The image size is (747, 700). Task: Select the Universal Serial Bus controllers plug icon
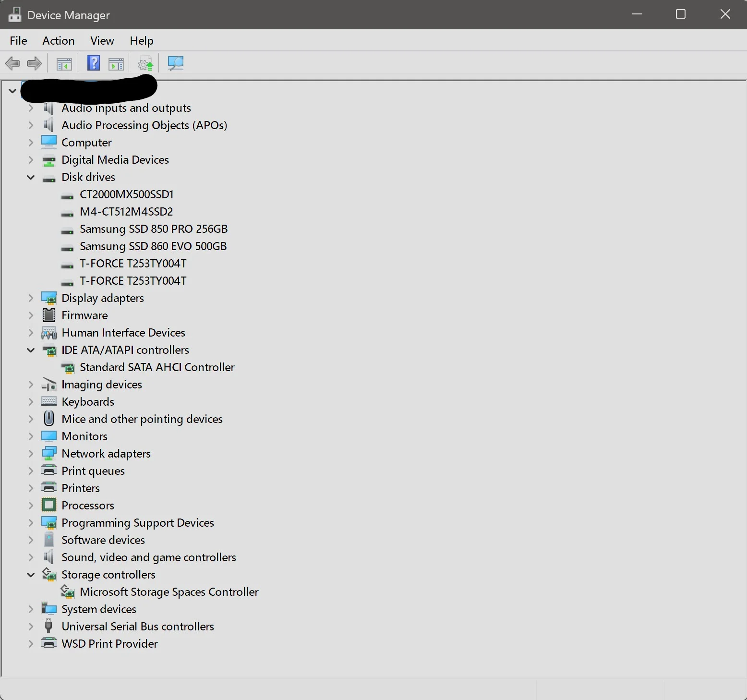(x=48, y=626)
